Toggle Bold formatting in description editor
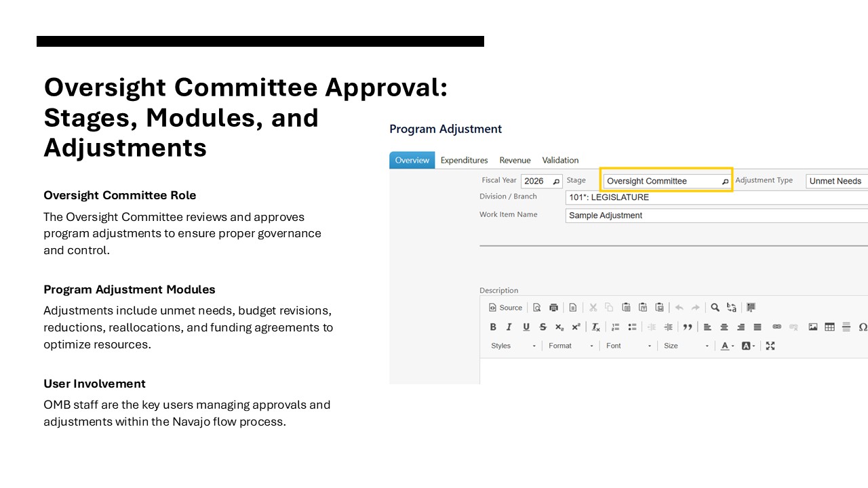 coord(493,327)
